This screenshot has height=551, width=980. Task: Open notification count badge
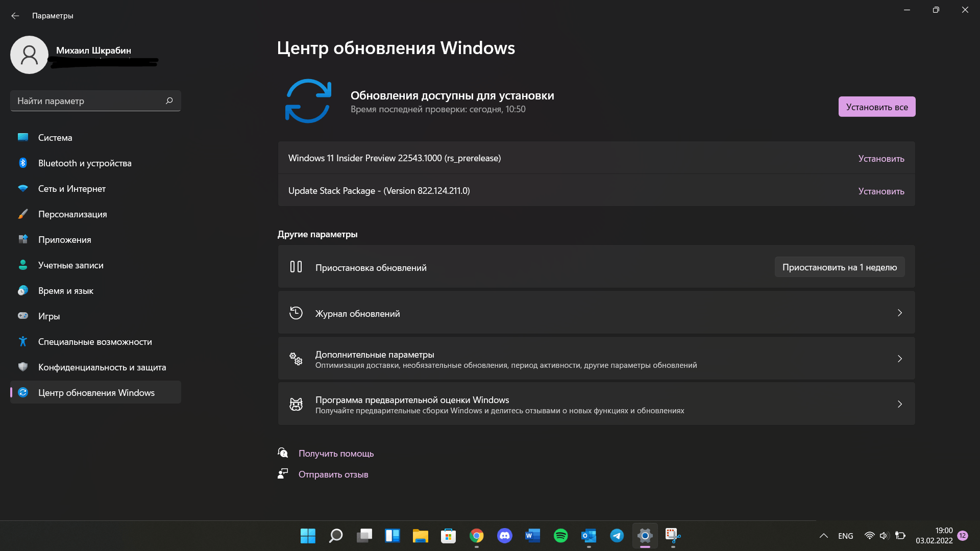963,535
